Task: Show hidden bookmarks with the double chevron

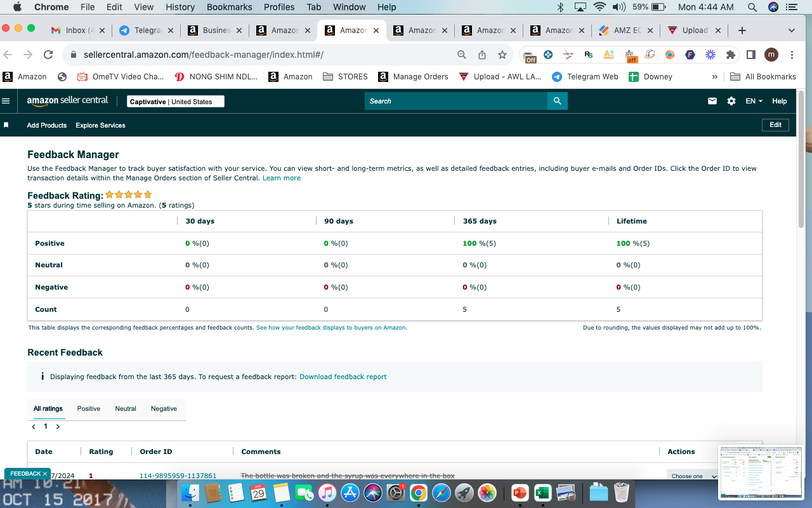Action: (715, 77)
